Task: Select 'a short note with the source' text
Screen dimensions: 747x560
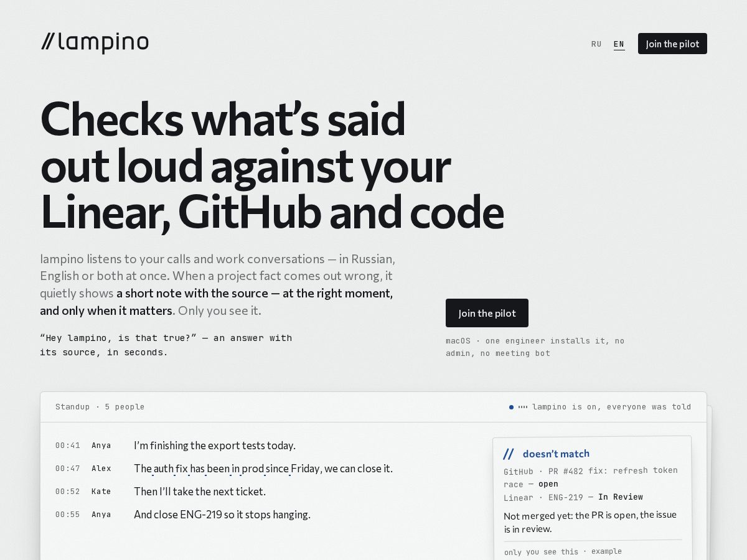Action: coord(192,293)
